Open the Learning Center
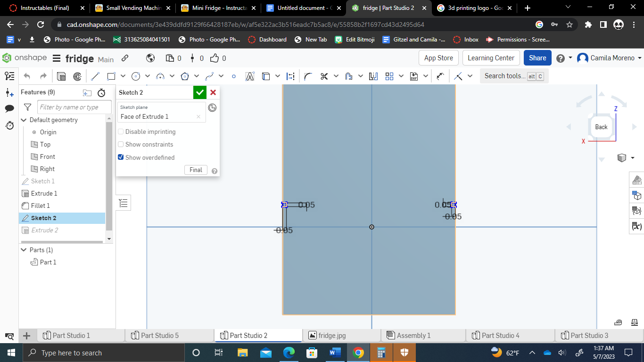This screenshot has height=362, width=644. click(x=491, y=58)
